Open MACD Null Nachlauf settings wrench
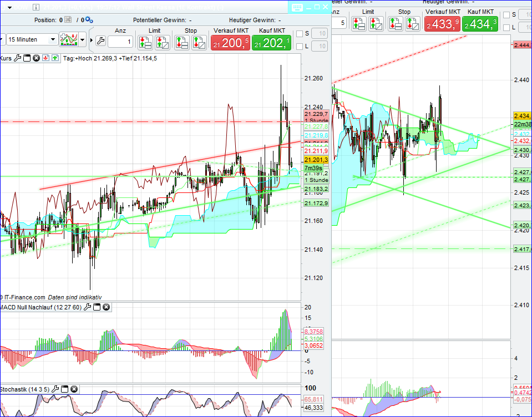 click(87, 307)
